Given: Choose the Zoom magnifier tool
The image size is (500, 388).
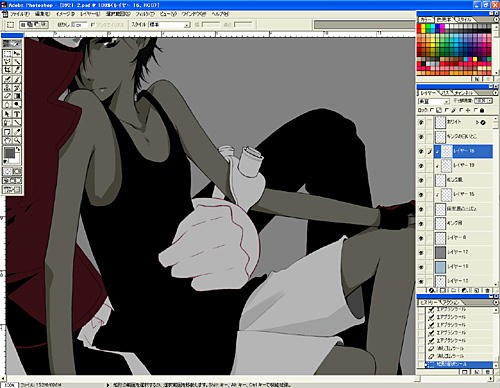Looking at the screenshot, I should 17,140.
